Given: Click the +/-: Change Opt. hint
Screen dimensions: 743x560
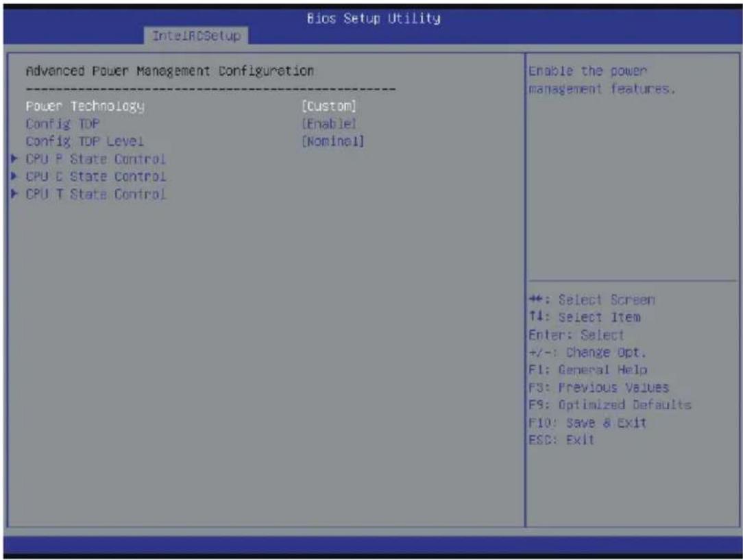Looking at the screenshot, I should pyautogui.click(x=587, y=352).
